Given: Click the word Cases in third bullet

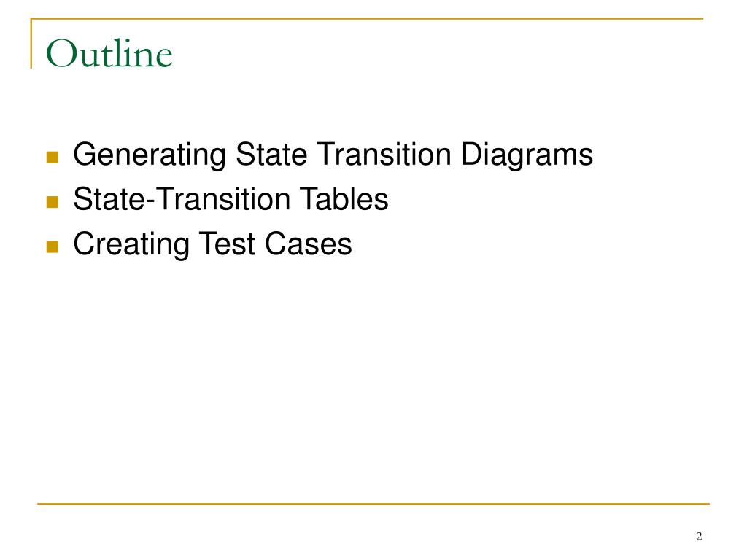Looking at the screenshot, I should [x=309, y=244].
